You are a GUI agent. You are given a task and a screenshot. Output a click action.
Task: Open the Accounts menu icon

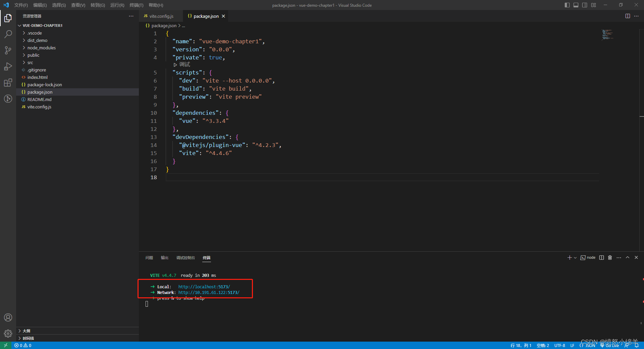[8, 317]
